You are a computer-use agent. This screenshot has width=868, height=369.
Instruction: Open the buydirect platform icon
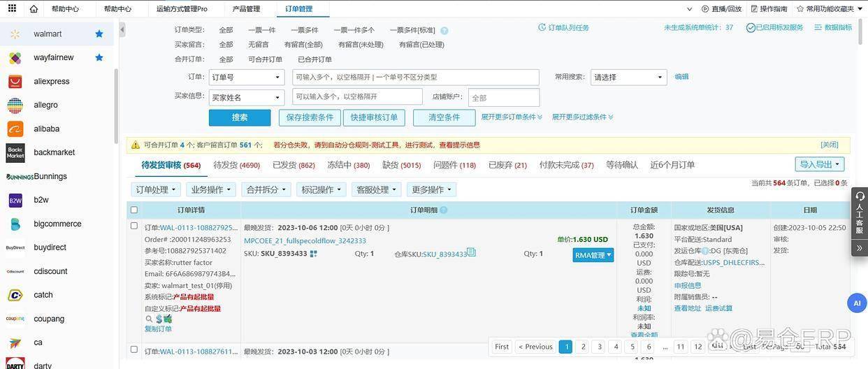pyautogui.click(x=15, y=247)
